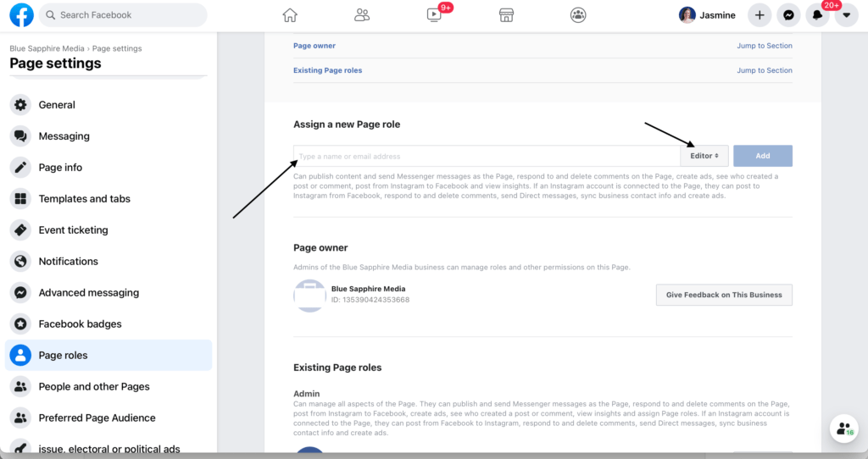Click the Add button

click(x=763, y=156)
